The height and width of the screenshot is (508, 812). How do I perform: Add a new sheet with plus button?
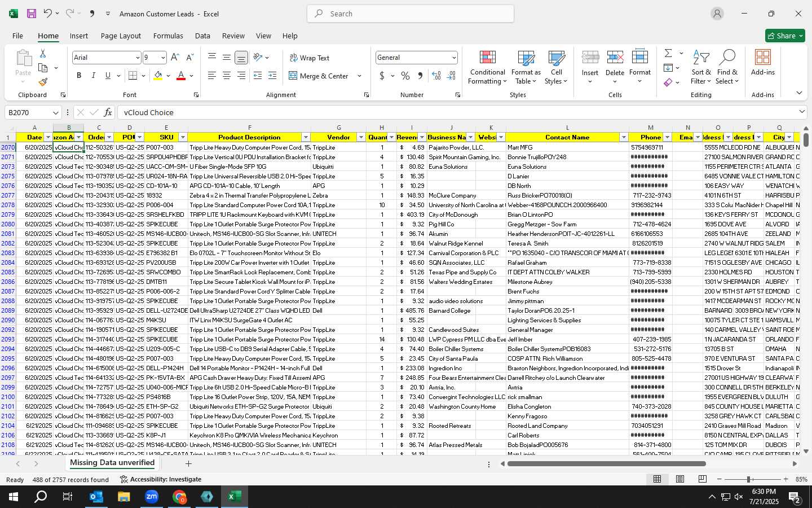(188, 463)
